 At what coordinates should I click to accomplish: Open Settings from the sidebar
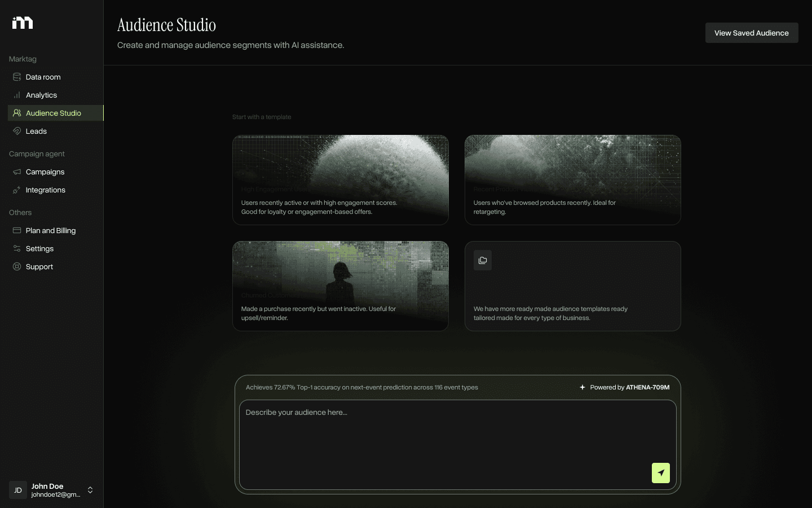coord(56,248)
